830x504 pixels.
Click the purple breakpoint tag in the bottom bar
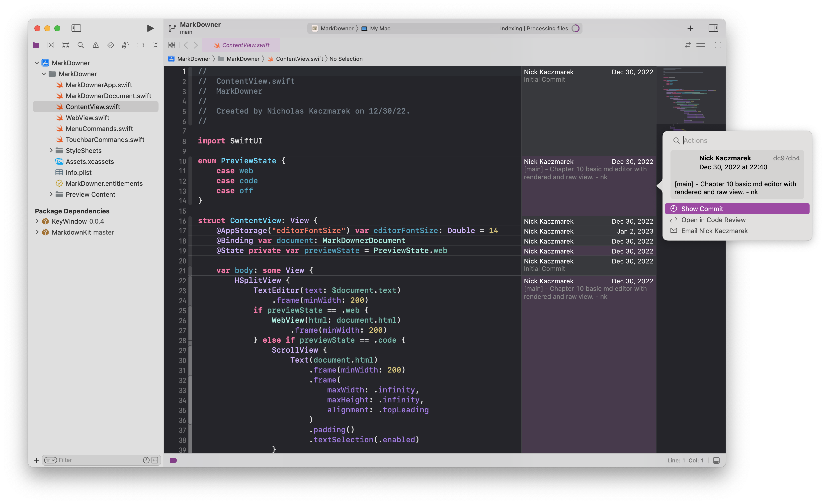coord(173,460)
